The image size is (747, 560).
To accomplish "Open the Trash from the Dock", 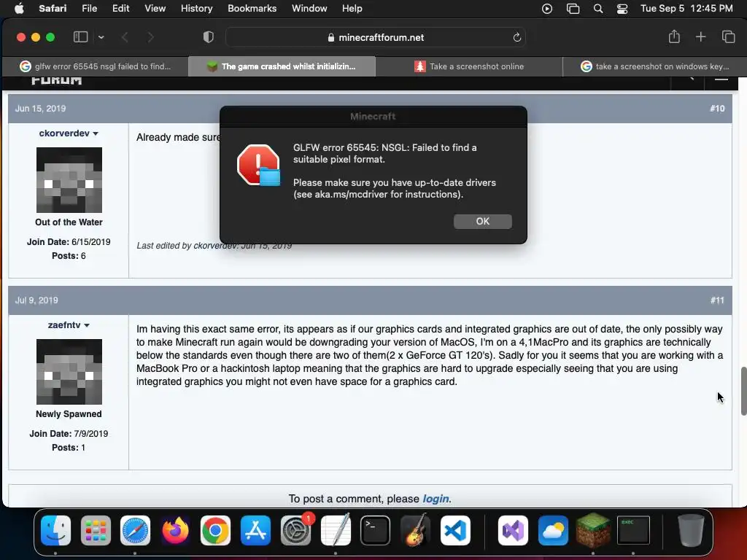I will coord(691,530).
